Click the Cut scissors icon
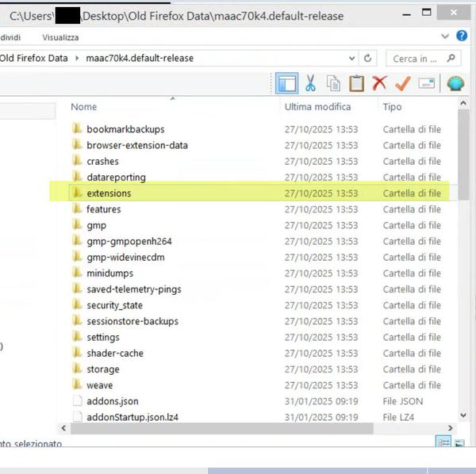Screen dimensions: 476x474 click(310, 83)
